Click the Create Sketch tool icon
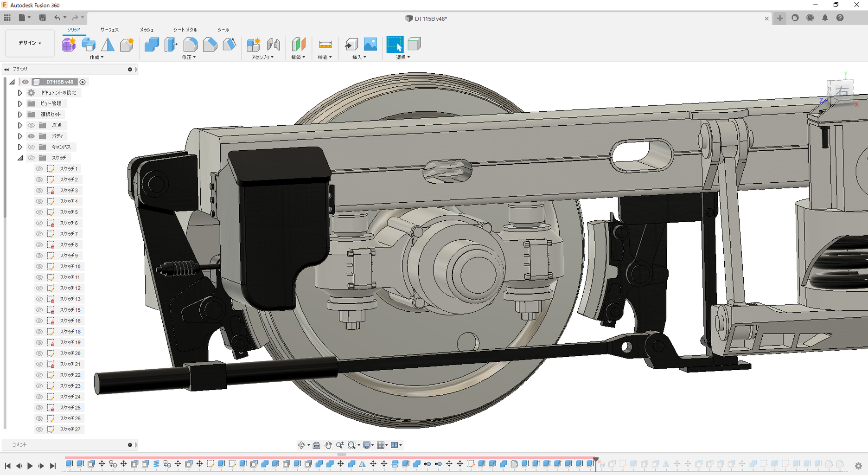This screenshot has width=868, height=475. pyautogui.click(x=69, y=45)
